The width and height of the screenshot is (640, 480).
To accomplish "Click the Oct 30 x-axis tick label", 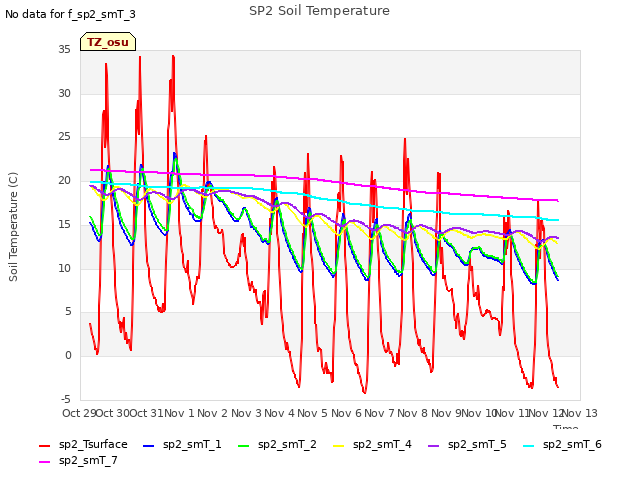I will (x=113, y=413).
